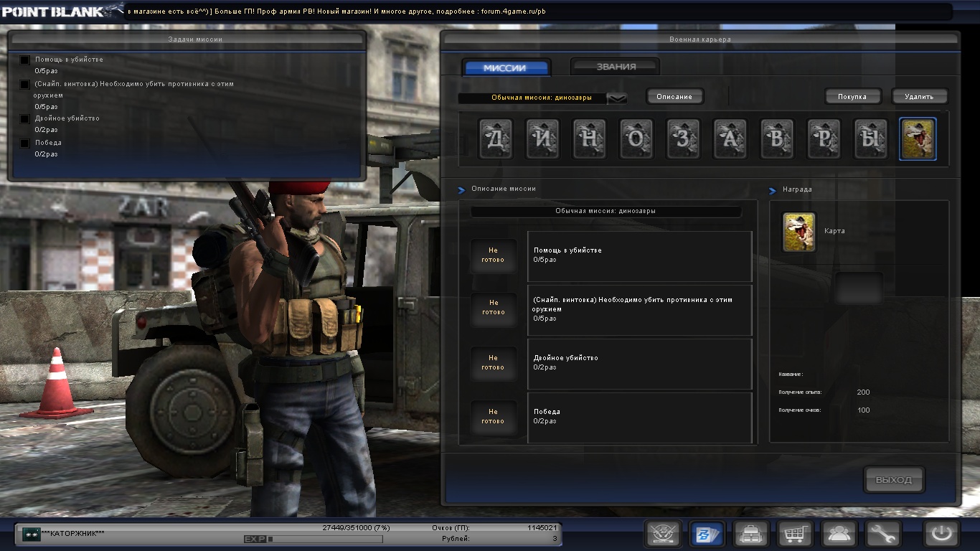Click Не готово status for Двойное убийство
Image resolution: width=980 pixels, height=551 pixels.
pyautogui.click(x=493, y=362)
